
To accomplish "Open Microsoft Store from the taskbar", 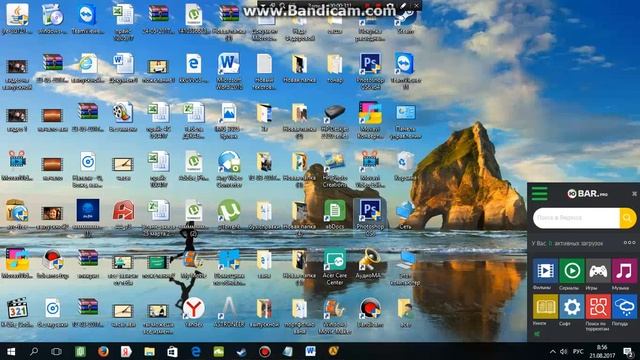I will [x=172, y=351].
